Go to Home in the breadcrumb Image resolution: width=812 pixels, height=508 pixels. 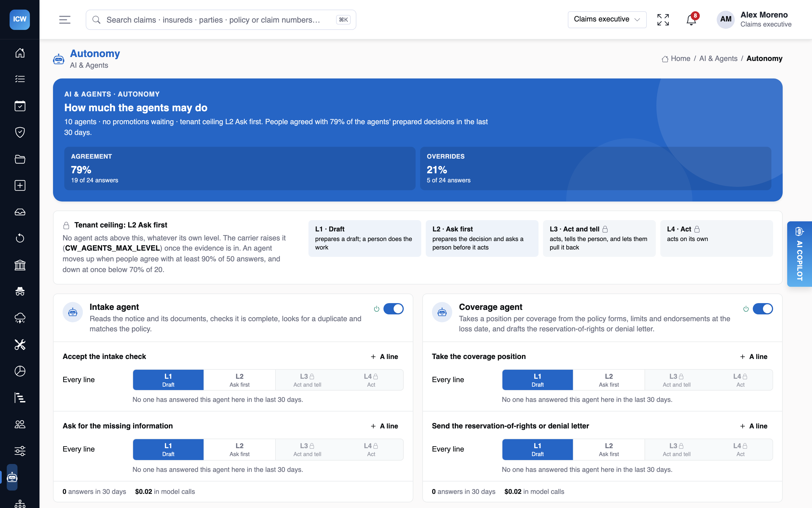676,58
